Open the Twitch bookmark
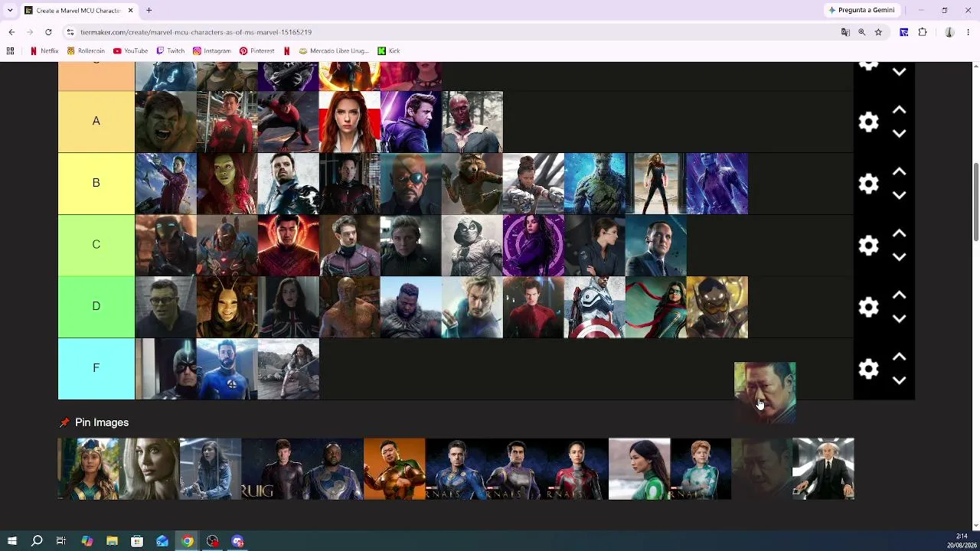This screenshot has width=980, height=551. (x=170, y=51)
